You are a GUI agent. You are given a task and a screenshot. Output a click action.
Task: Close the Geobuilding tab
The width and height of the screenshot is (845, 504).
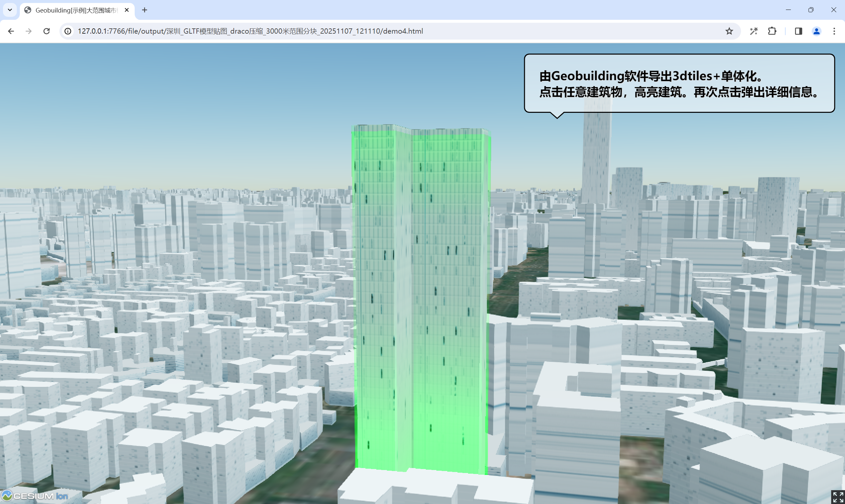pos(127,10)
